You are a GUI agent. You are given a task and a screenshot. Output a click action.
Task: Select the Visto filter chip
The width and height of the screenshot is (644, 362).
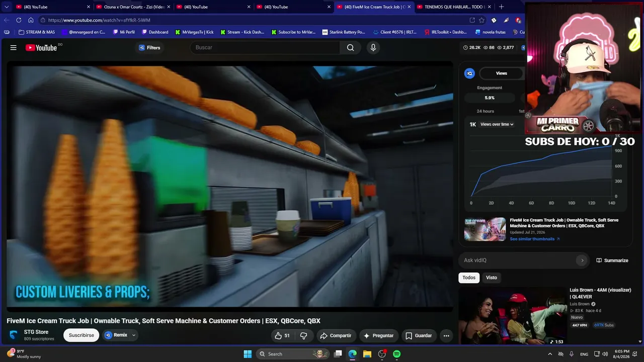pyautogui.click(x=492, y=278)
